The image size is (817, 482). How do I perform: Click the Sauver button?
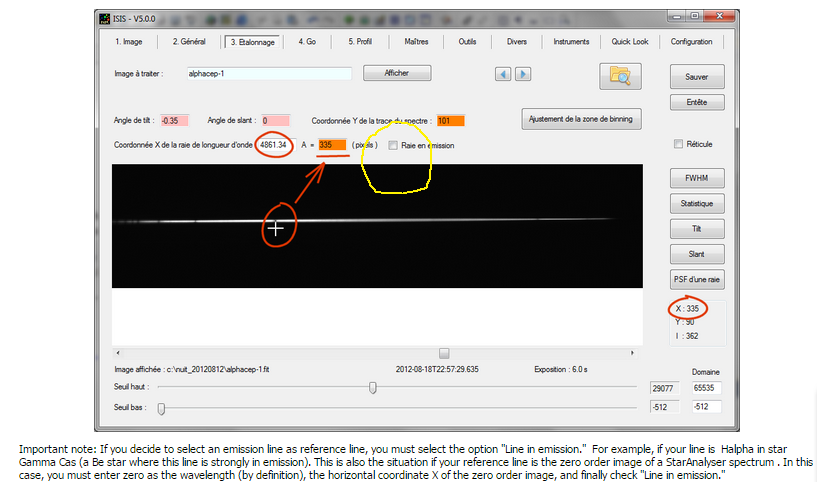[697, 77]
